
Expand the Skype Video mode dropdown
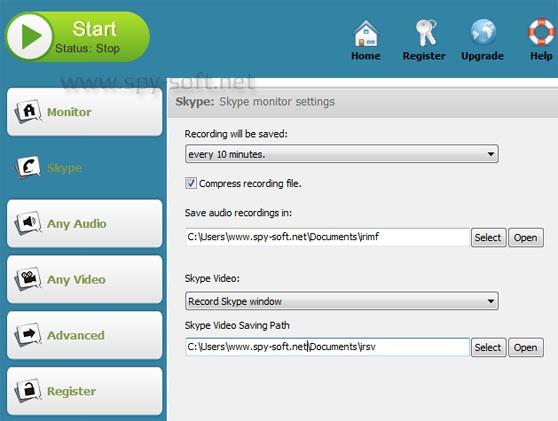pos(342,301)
